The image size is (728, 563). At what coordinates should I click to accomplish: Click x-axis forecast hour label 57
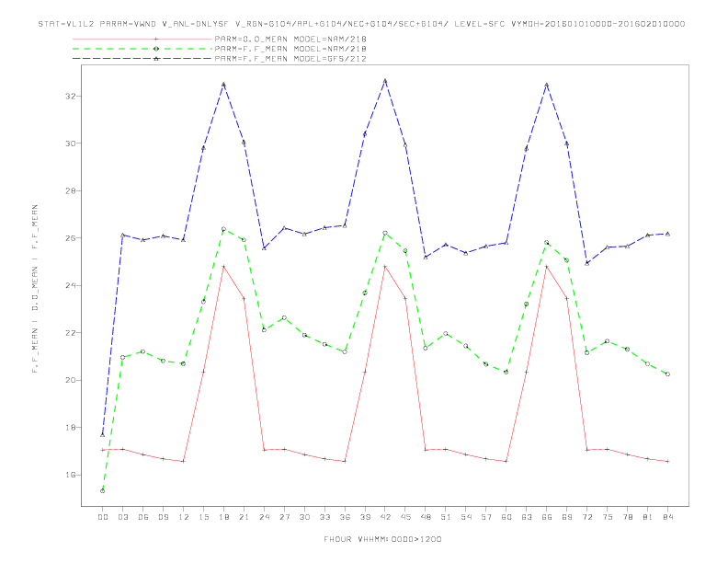[x=486, y=517]
